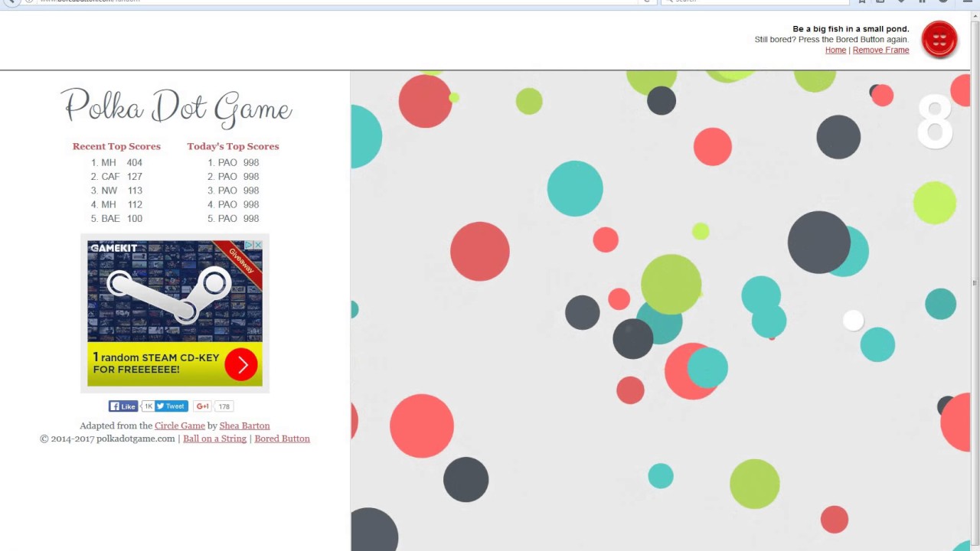
Task: Click the Remove Frame link
Action: click(x=880, y=50)
